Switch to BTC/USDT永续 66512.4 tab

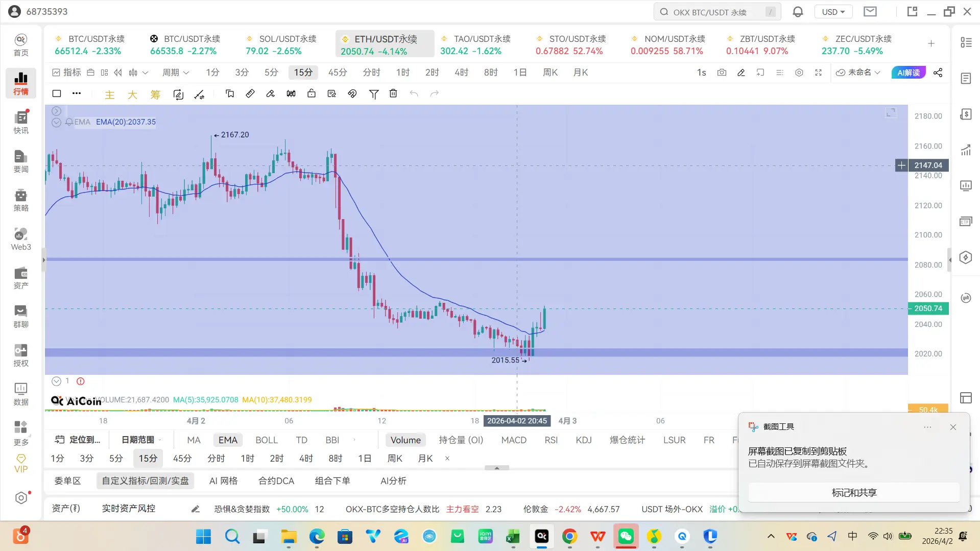pyautogui.click(x=90, y=44)
